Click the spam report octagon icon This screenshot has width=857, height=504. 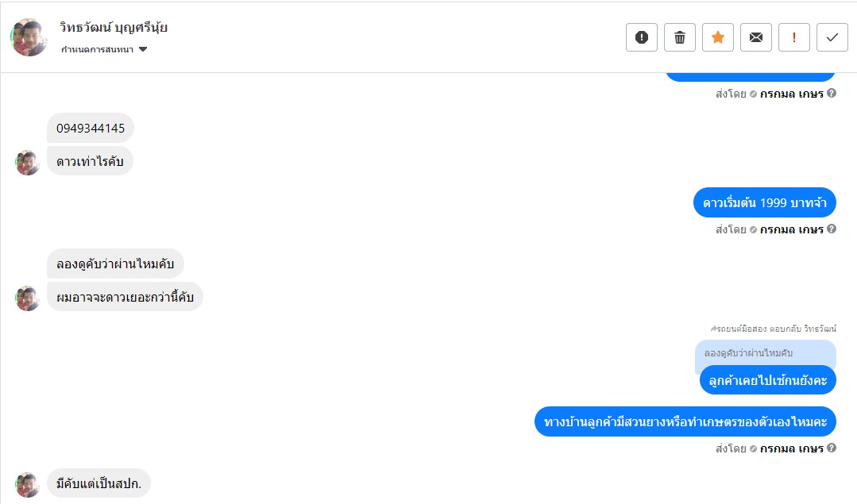(x=642, y=37)
